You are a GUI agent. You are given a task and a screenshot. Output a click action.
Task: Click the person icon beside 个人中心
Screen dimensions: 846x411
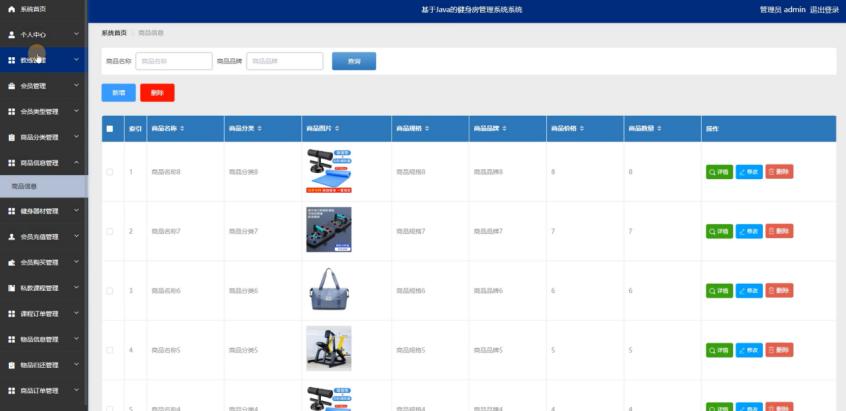tap(11, 35)
